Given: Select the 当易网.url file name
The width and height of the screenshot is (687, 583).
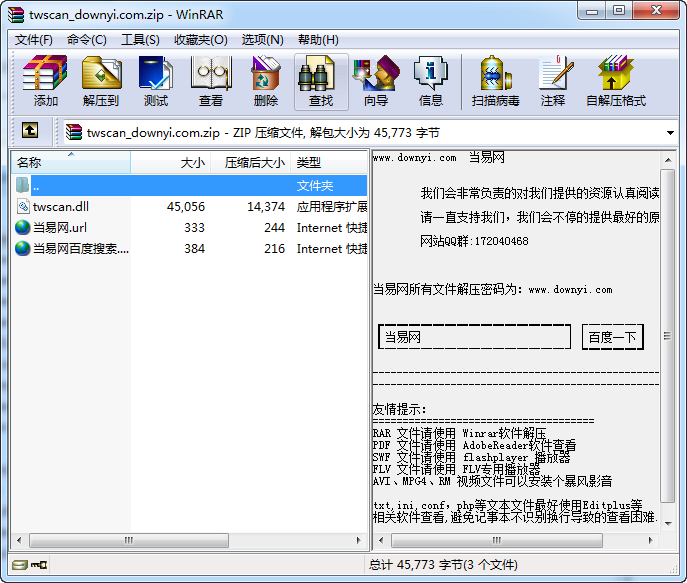Looking at the screenshot, I should pos(60,227).
